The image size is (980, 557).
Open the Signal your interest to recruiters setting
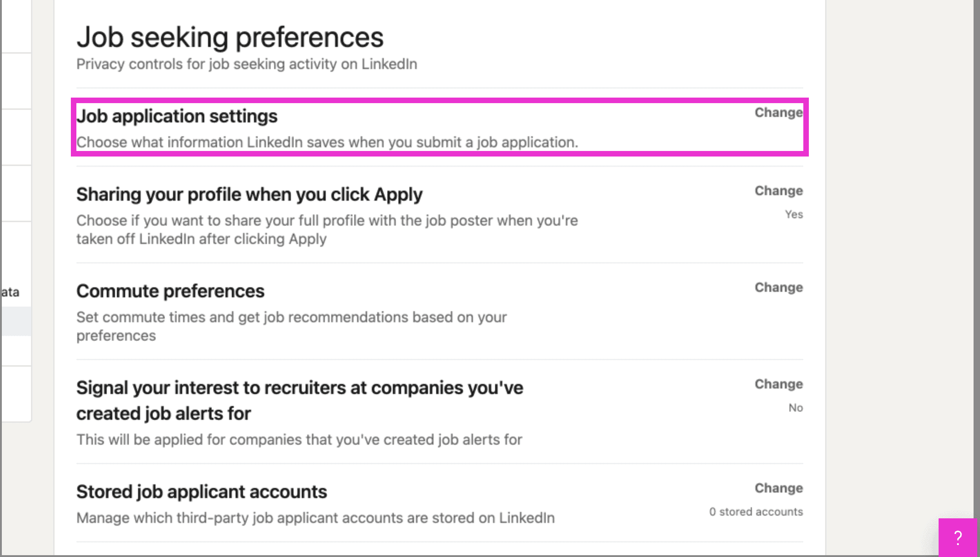coord(300,387)
